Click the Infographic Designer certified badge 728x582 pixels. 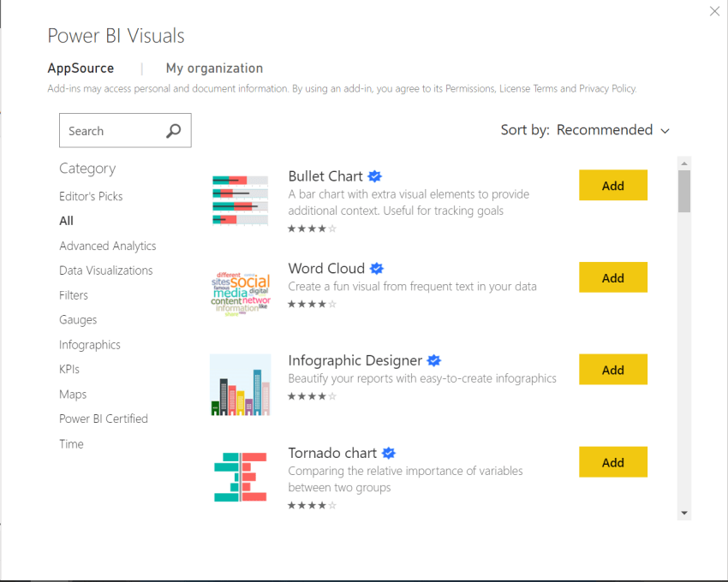pyautogui.click(x=434, y=360)
